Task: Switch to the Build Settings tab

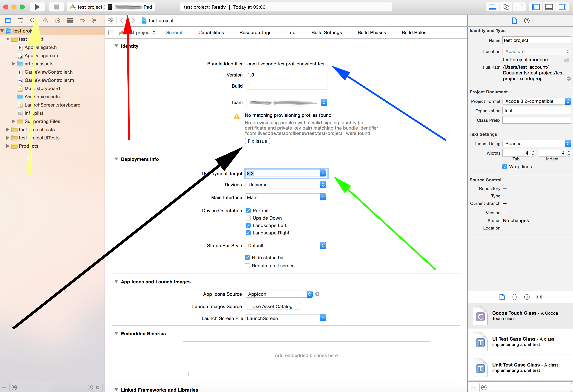Action: pyautogui.click(x=326, y=32)
